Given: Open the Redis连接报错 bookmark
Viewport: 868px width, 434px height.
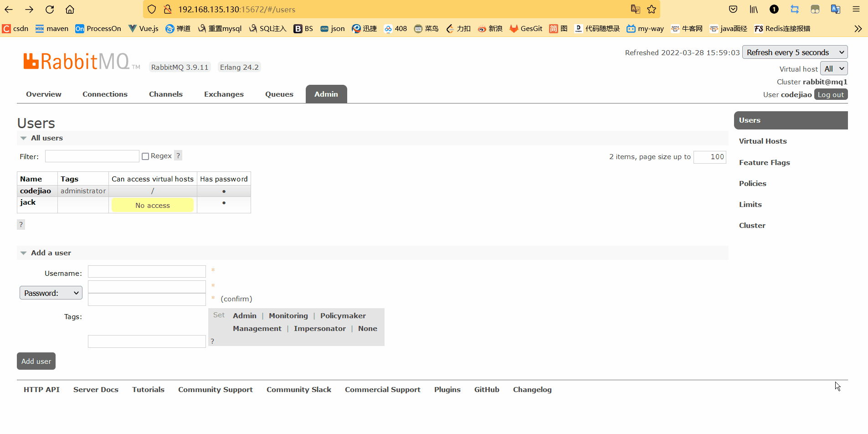Looking at the screenshot, I should 782,29.
